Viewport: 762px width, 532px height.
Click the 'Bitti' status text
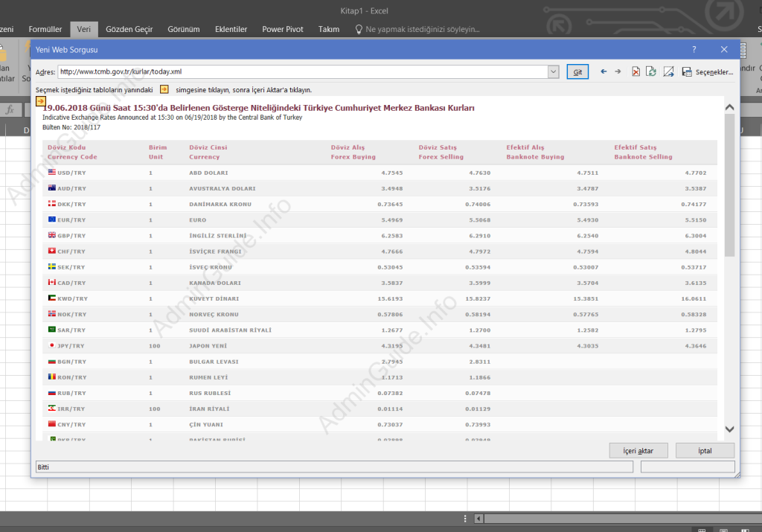click(x=43, y=467)
